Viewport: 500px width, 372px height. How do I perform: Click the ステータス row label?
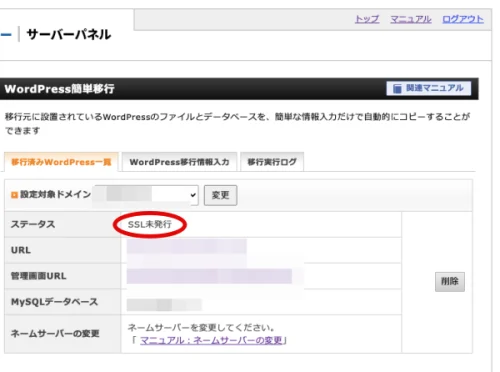click(33, 224)
